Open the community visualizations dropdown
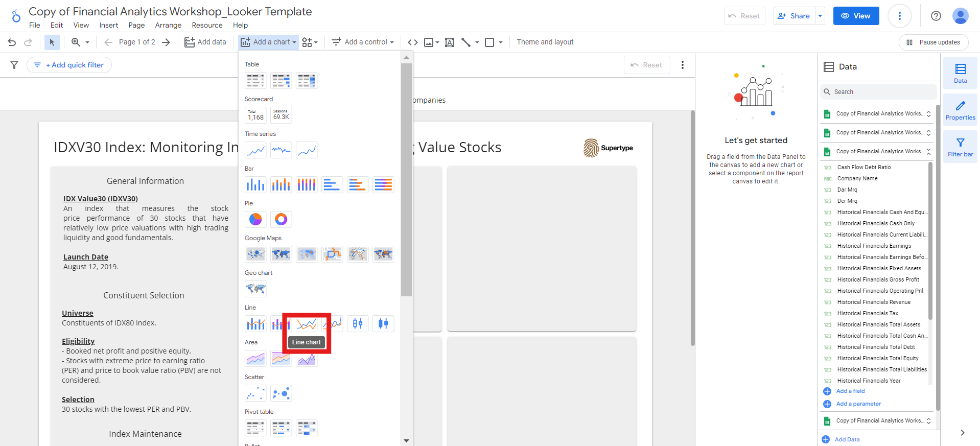Screen dimensions: 980x446 tap(310, 42)
